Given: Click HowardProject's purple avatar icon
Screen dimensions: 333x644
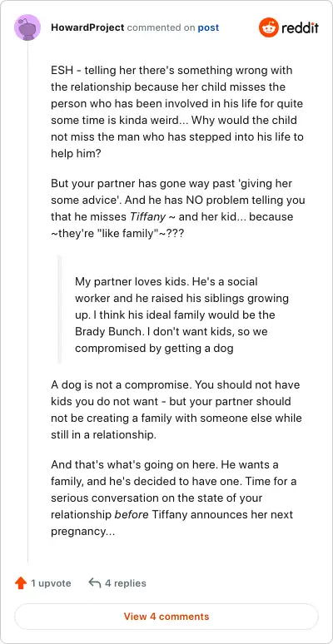Looking at the screenshot, I should 27,27.
